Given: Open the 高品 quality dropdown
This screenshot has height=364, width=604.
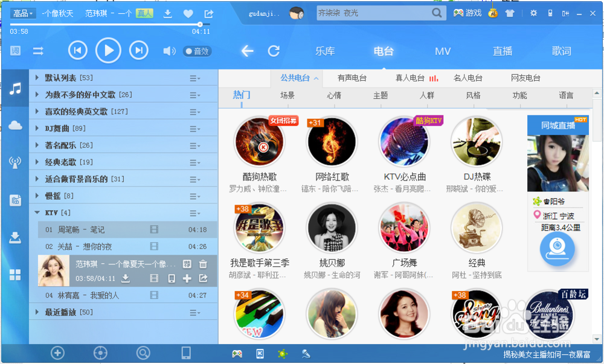Looking at the screenshot, I should tap(23, 13).
